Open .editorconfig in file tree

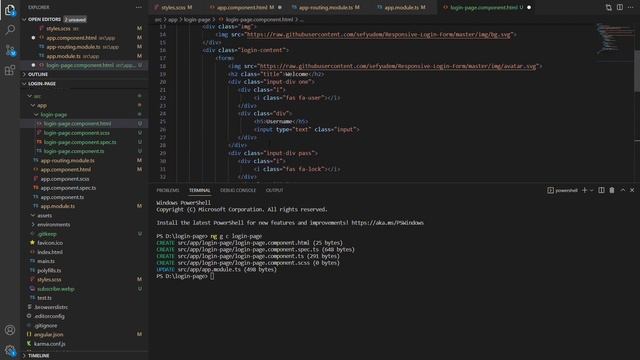(49, 316)
